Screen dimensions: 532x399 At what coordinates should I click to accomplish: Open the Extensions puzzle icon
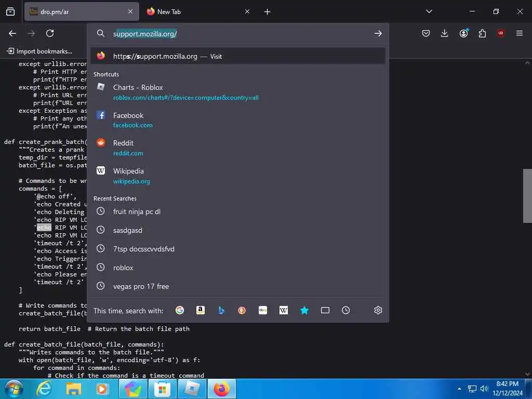pos(482,33)
